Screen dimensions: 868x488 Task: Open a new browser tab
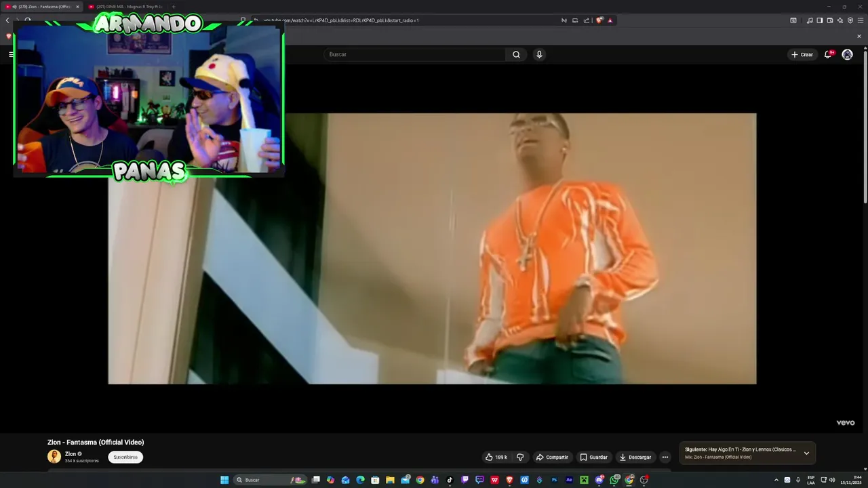[173, 7]
